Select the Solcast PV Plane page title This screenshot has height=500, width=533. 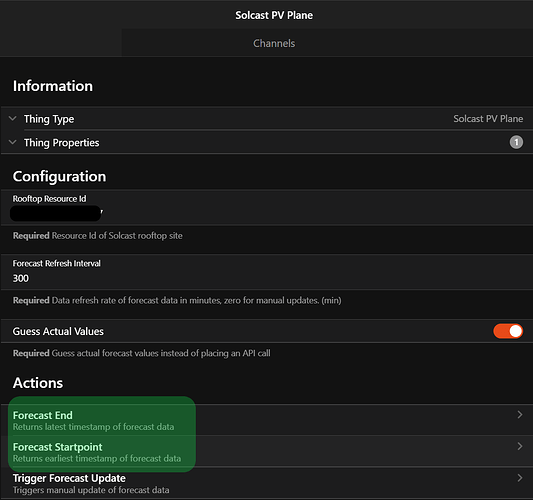(x=274, y=15)
